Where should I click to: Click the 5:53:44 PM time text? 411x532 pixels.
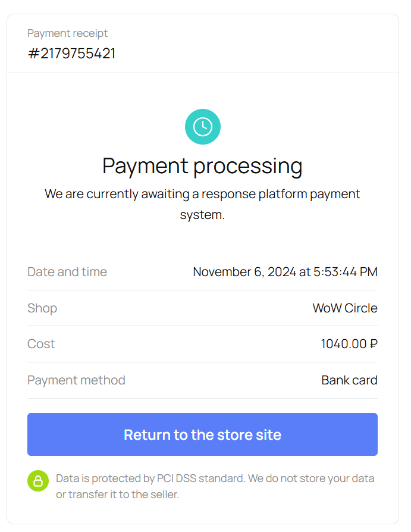click(x=345, y=272)
